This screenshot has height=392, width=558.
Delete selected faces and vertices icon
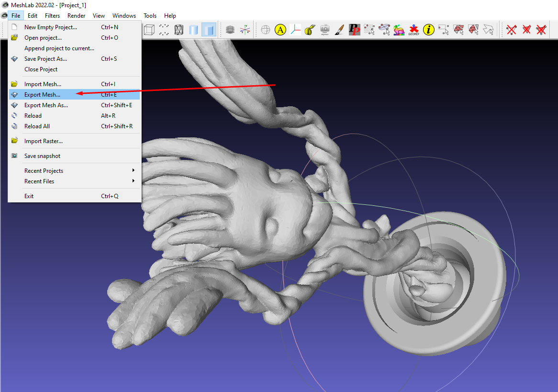pyautogui.click(x=541, y=30)
